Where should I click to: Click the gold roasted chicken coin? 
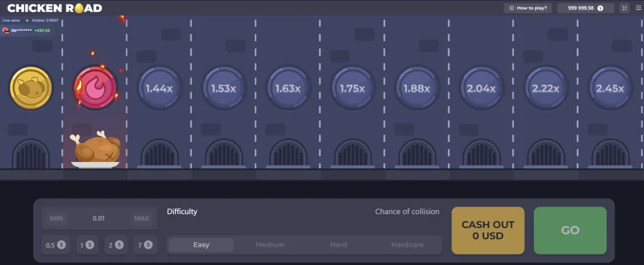click(31, 88)
